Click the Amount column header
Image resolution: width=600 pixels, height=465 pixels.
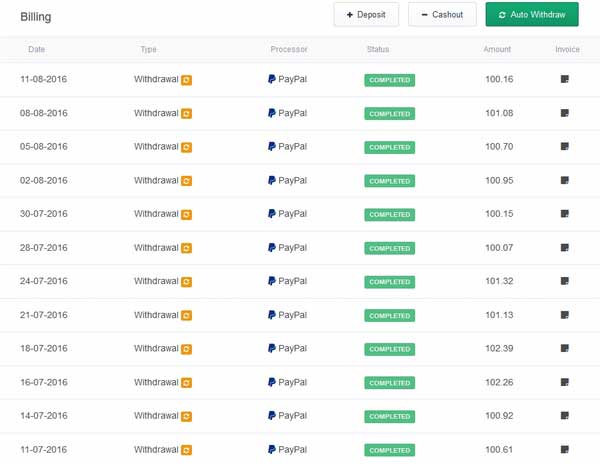[x=497, y=49]
